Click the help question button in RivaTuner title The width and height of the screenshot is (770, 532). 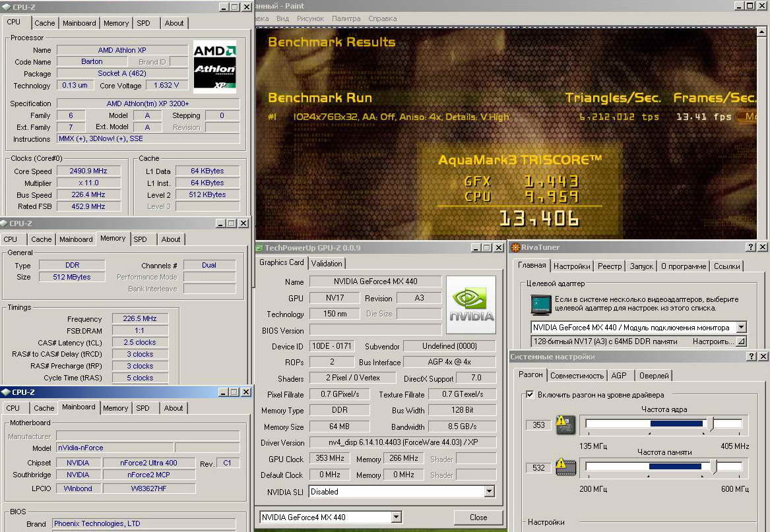[x=751, y=247]
